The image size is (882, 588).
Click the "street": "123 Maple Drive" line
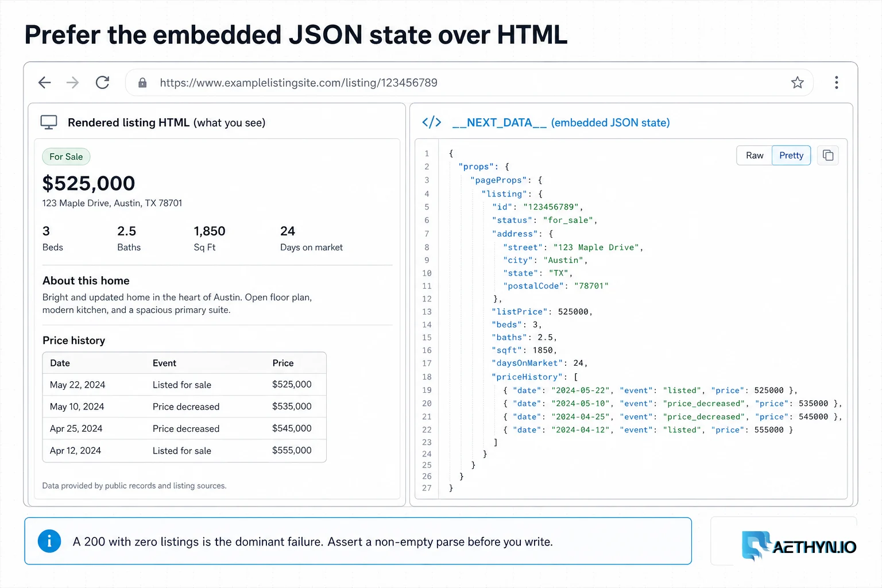click(x=573, y=247)
